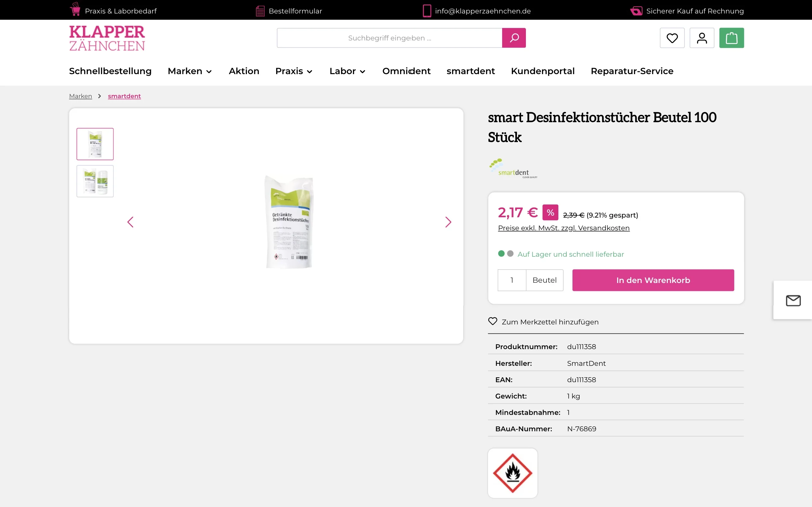Screen dimensions: 812x507
Task: Click the quantity input field showing 1
Action: tap(512, 280)
